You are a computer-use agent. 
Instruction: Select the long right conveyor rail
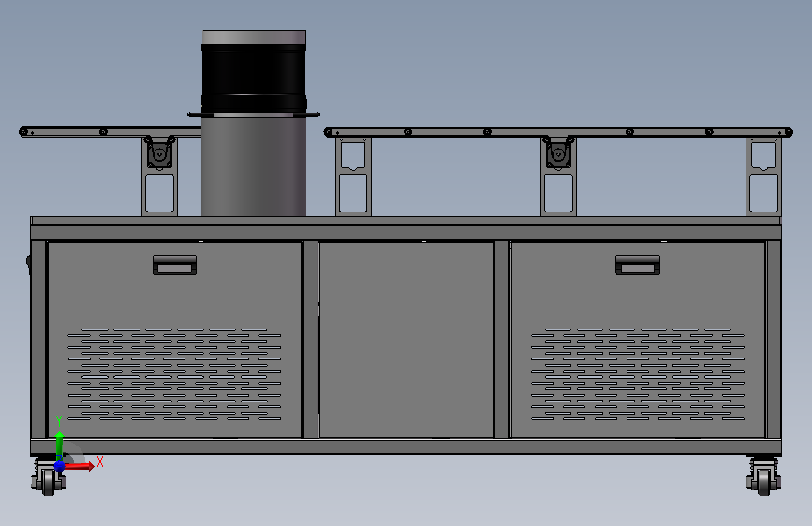click(x=558, y=133)
